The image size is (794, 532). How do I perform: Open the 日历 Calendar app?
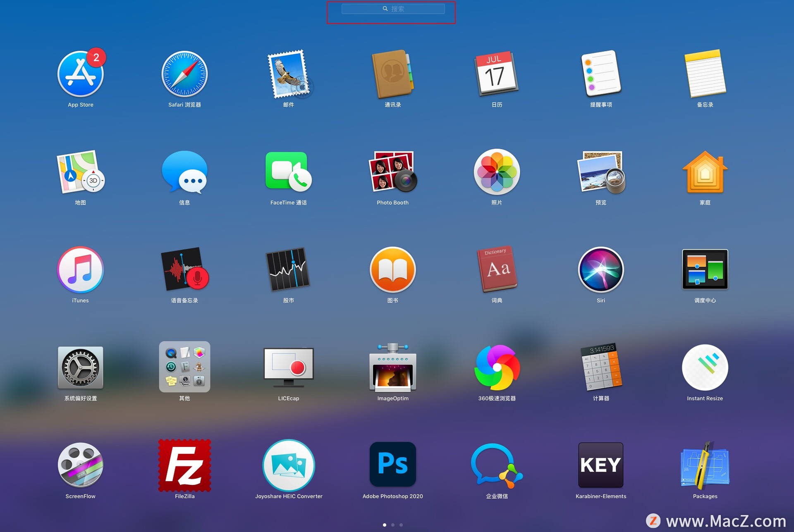(497, 74)
